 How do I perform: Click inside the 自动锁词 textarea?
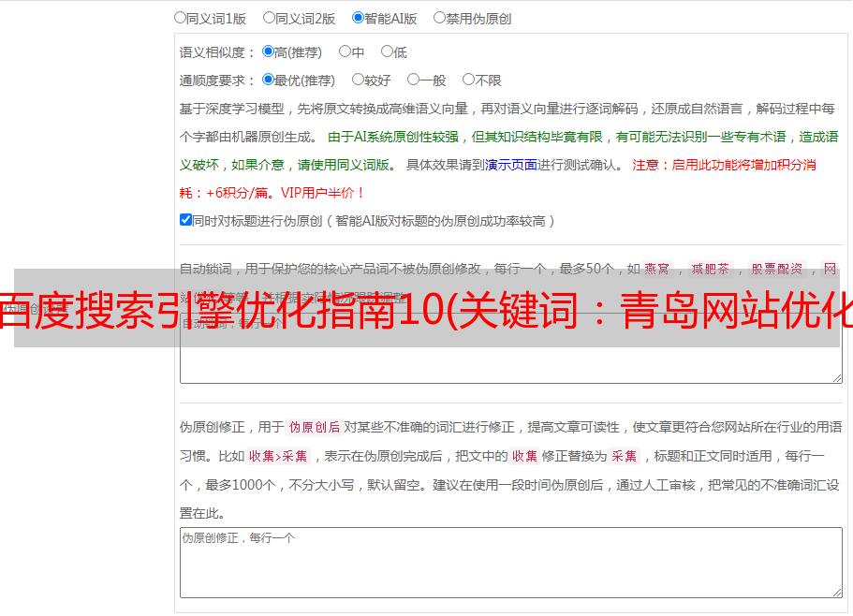(511, 348)
